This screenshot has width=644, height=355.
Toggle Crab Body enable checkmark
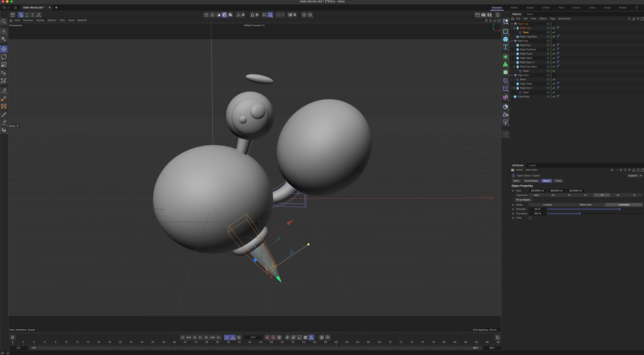[554, 97]
